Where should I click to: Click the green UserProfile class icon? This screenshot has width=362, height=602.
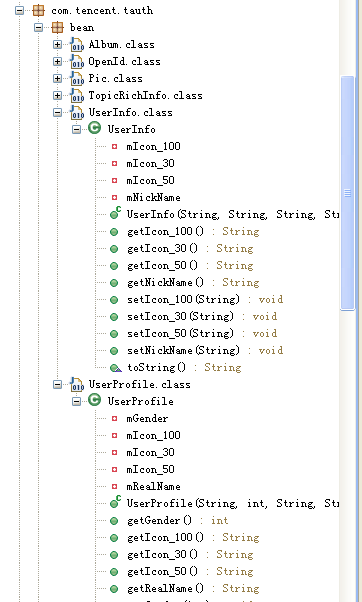(94, 400)
